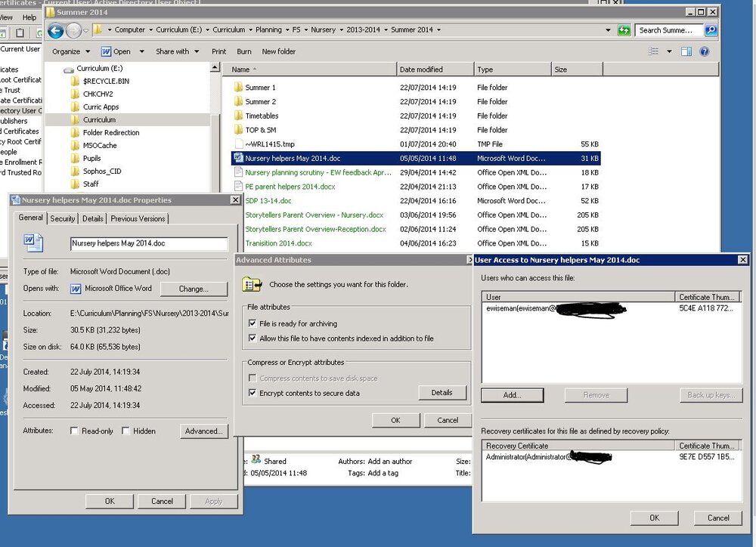Toggle File is ready for archiving checkbox
The image size is (756, 547).
pyautogui.click(x=253, y=323)
